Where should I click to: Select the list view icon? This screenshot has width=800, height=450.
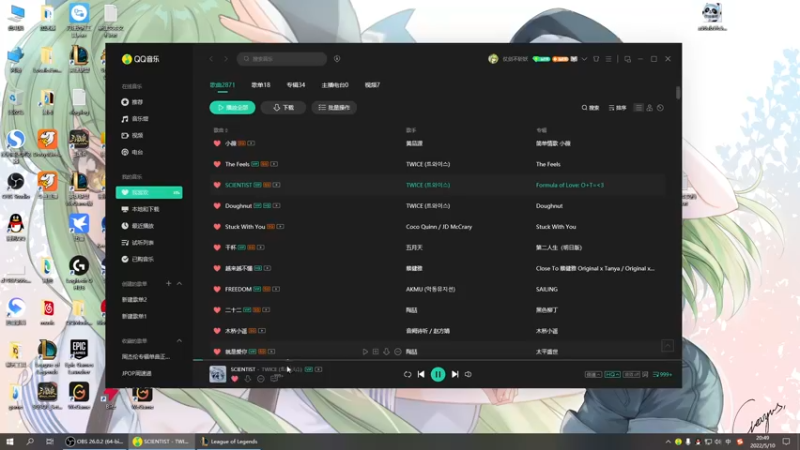[x=638, y=108]
